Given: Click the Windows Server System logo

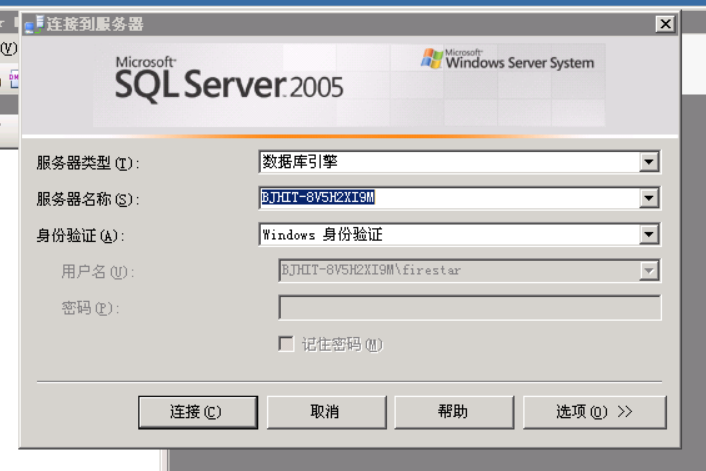Looking at the screenshot, I should pos(507,60).
